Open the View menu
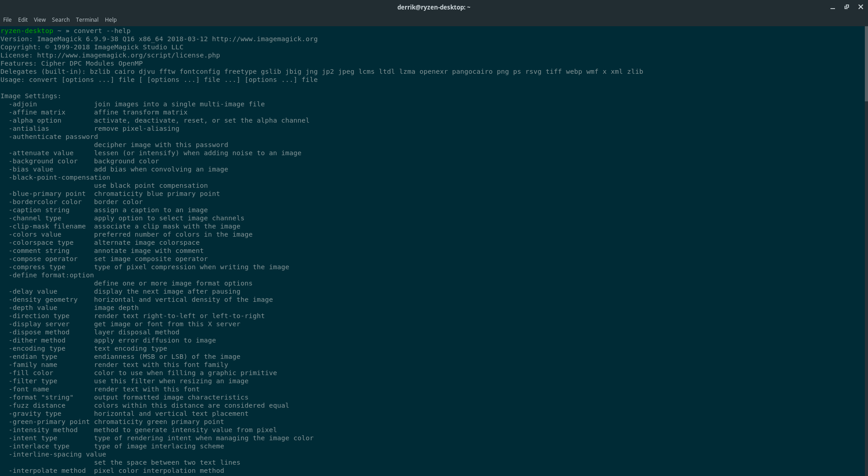Image resolution: width=868 pixels, height=476 pixels. pos(39,19)
